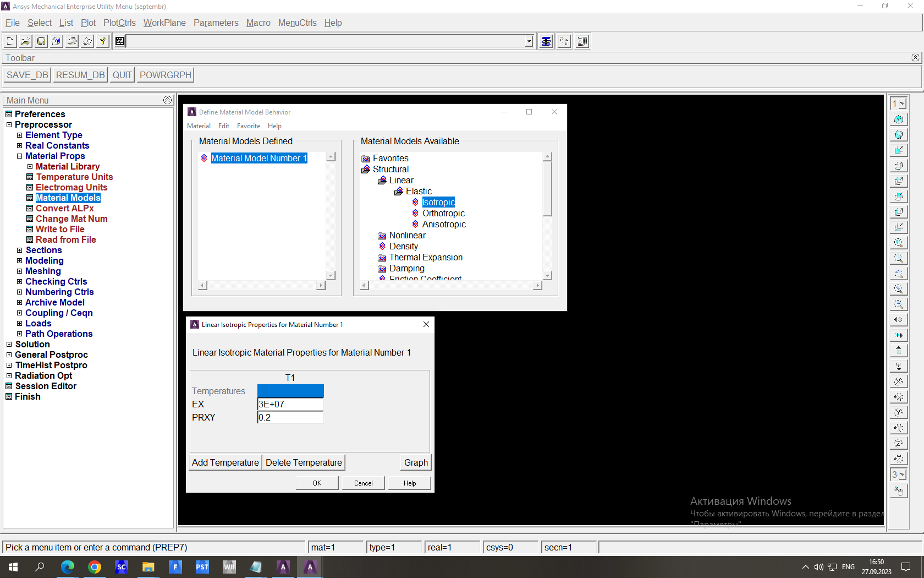Open the Contact Manager icon
The width and height of the screenshot is (924, 578).
tap(583, 41)
